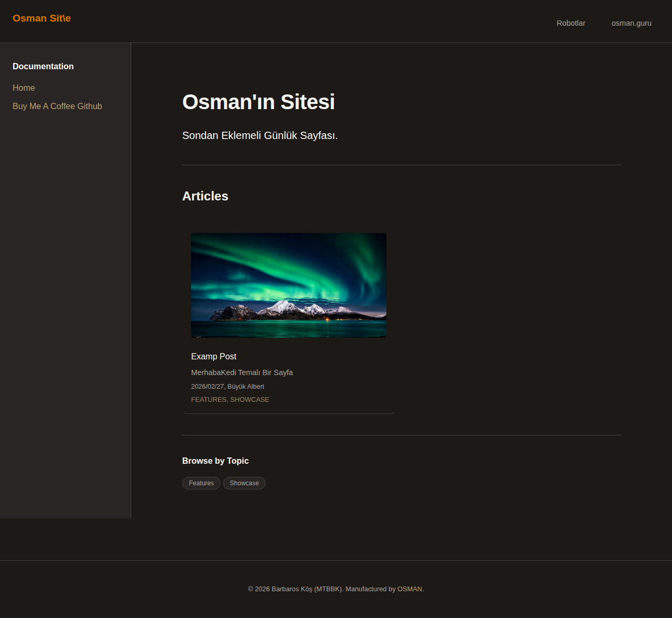The image size is (672, 618).
Task: Click the Osman'ın Sitesi page heading
Action: point(258,102)
